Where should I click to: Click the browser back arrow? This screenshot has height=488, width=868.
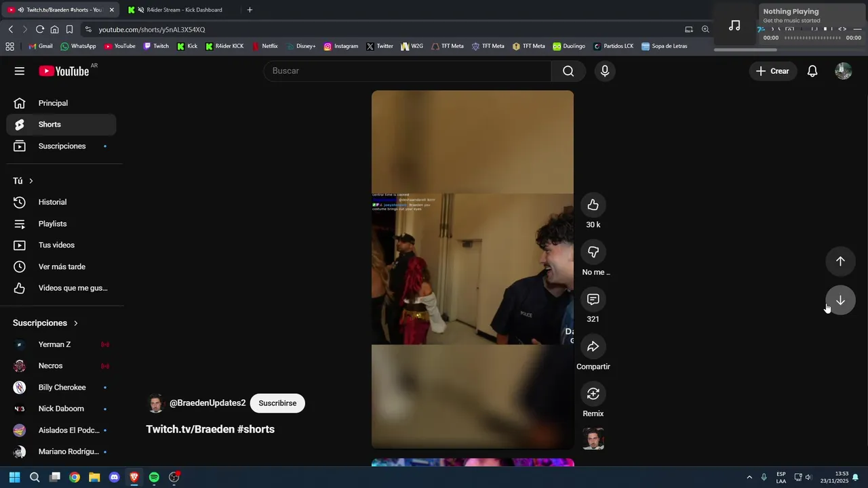(11, 29)
